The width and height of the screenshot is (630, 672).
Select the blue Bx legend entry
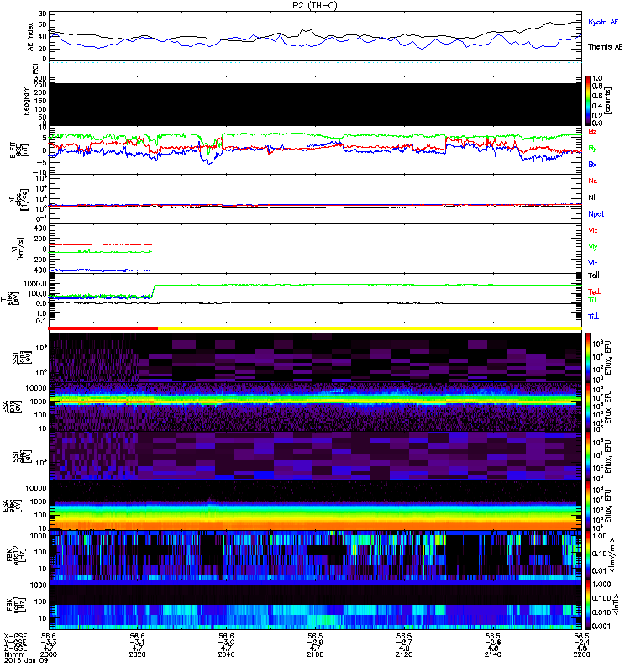[593, 165]
